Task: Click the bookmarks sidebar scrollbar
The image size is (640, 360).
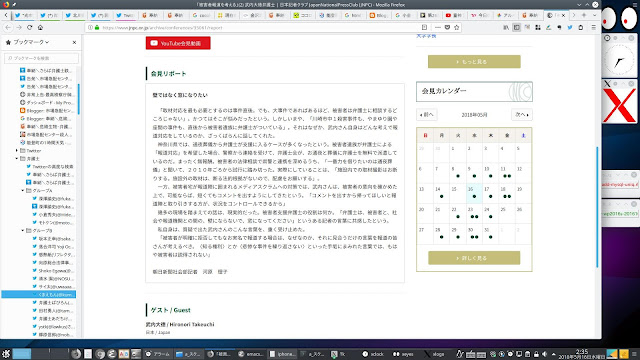Action: click(78, 99)
